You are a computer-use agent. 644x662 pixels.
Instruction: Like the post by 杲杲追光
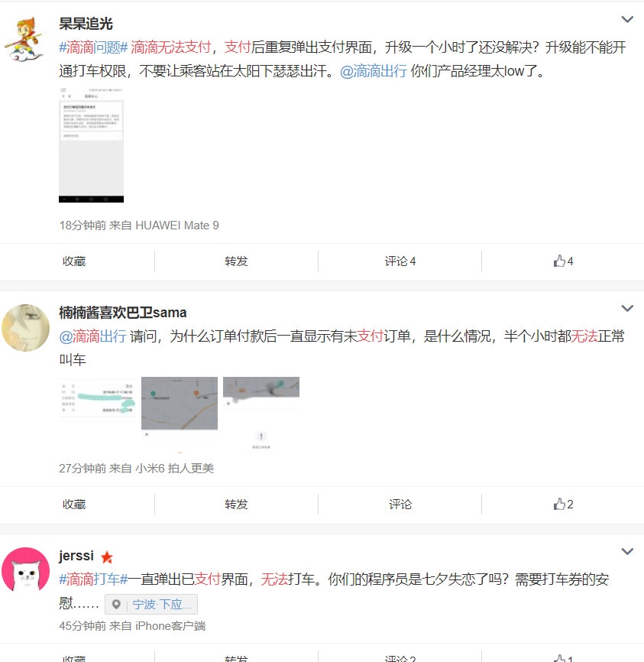point(563,261)
